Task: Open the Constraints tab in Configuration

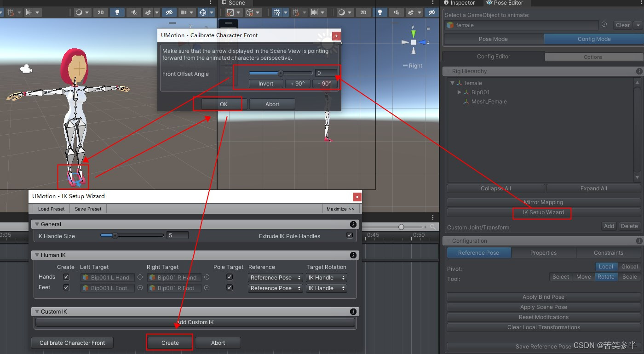Action: click(x=609, y=252)
